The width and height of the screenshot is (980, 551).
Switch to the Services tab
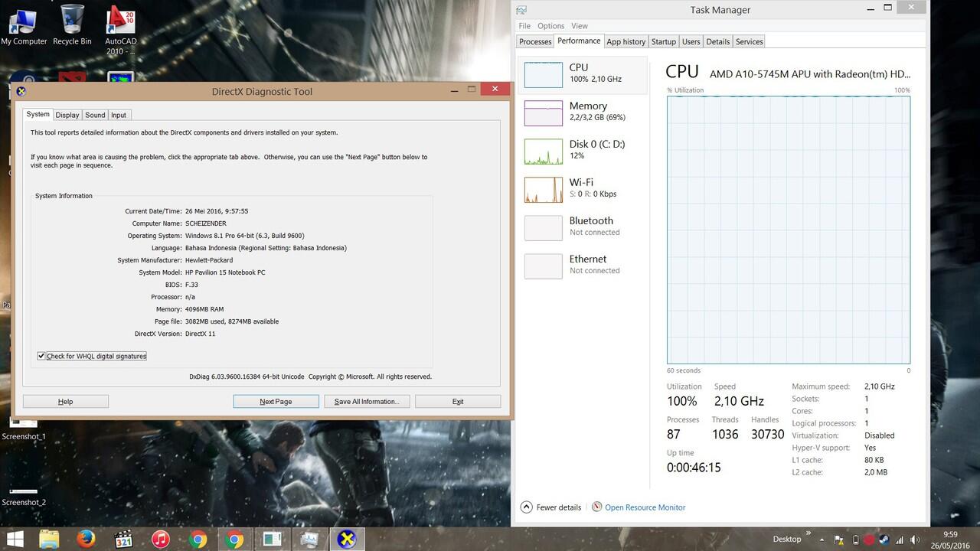pos(749,41)
